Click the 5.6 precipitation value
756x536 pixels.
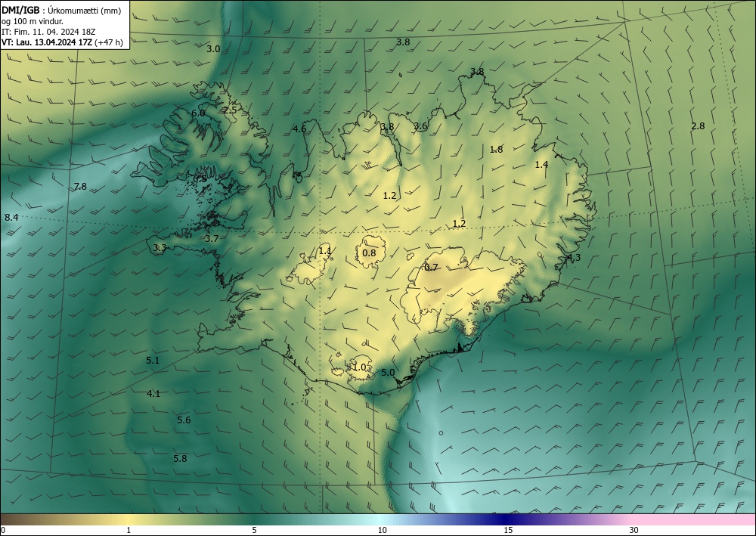coord(184,420)
